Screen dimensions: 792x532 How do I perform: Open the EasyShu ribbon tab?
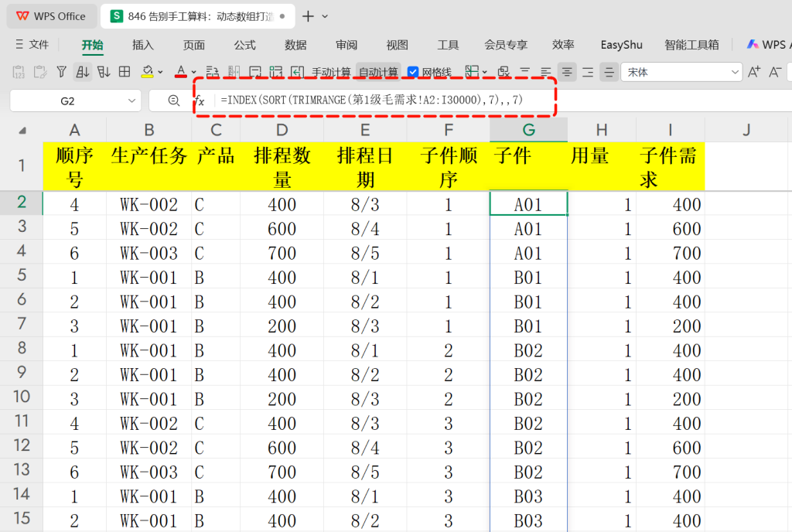[621, 45]
